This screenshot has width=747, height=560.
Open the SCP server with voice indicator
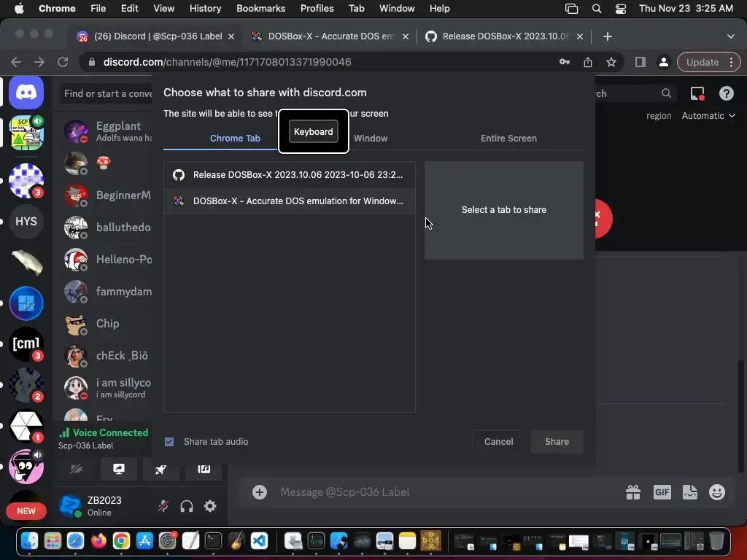(26, 133)
